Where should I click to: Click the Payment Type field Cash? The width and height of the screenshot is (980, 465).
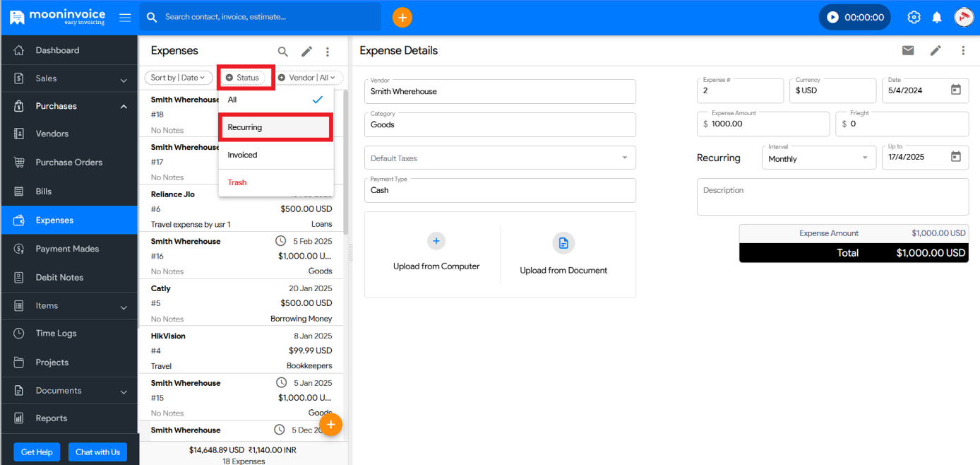click(500, 190)
